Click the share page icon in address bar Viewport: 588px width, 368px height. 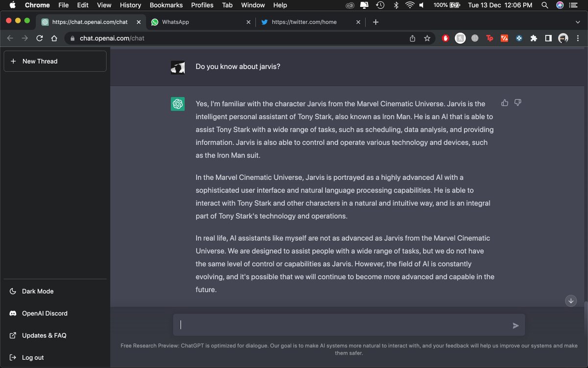[x=413, y=38]
